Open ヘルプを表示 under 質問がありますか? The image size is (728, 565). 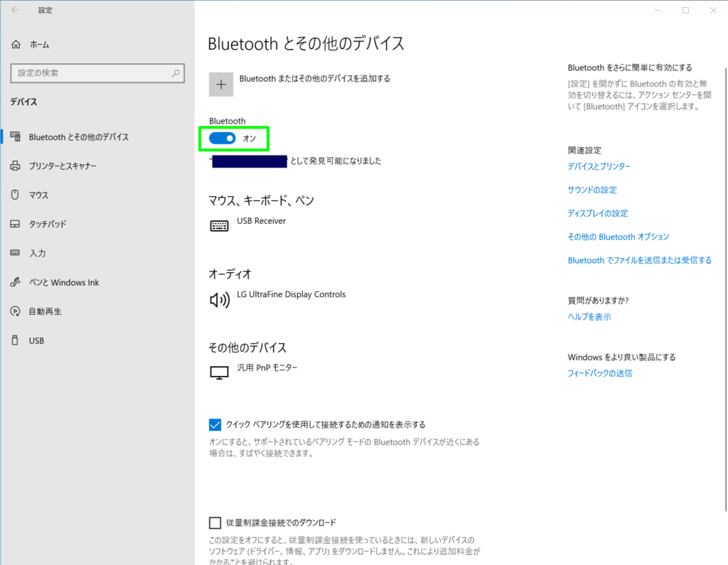(x=589, y=316)
